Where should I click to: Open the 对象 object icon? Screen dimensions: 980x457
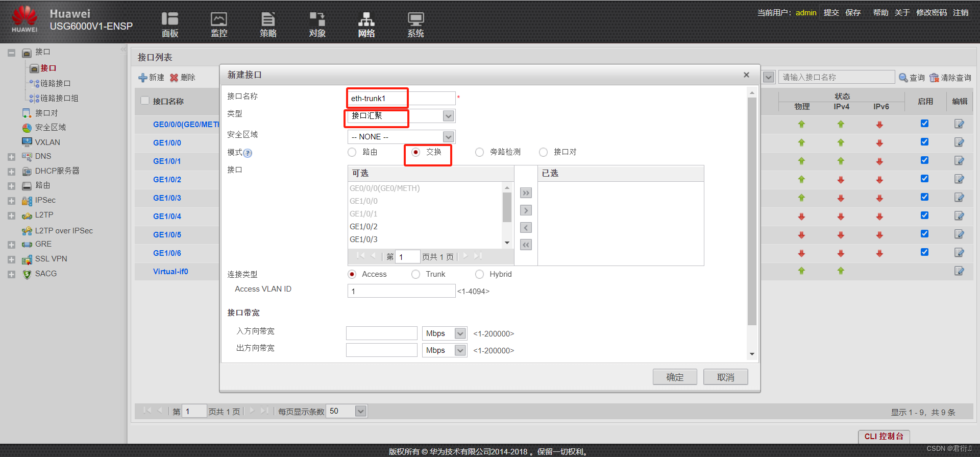coord(317,24)
